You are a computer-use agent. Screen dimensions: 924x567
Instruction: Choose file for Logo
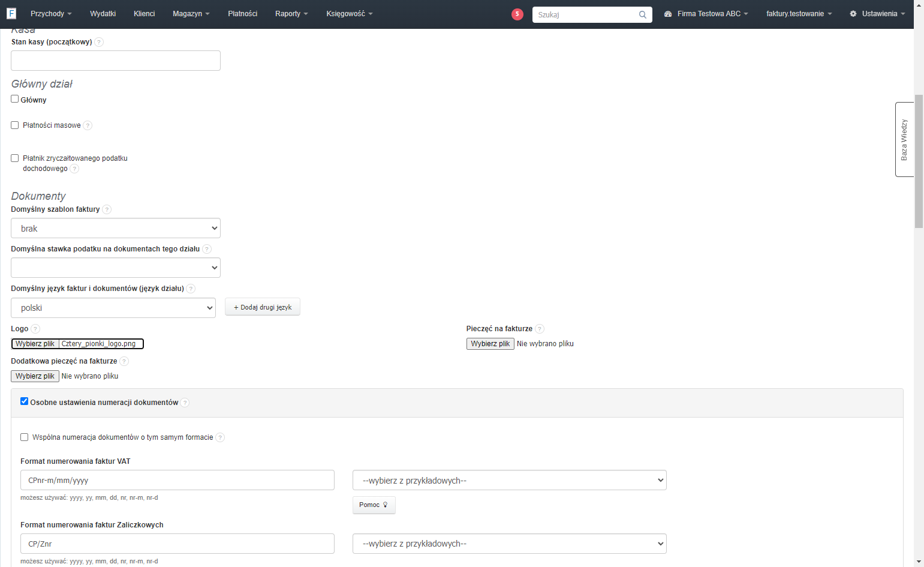click(35, 344)
